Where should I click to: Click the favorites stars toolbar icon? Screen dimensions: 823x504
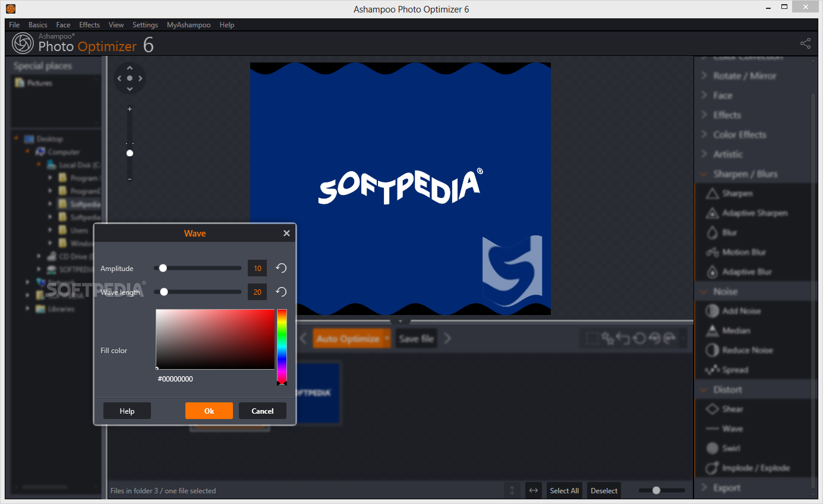coord(607,338)
